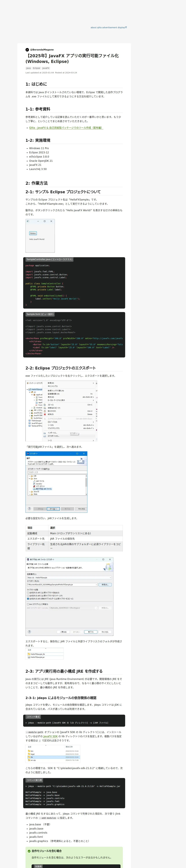Select 貼り付け(P) in the Eclipse context menu
186x868 pixels.
52,411
